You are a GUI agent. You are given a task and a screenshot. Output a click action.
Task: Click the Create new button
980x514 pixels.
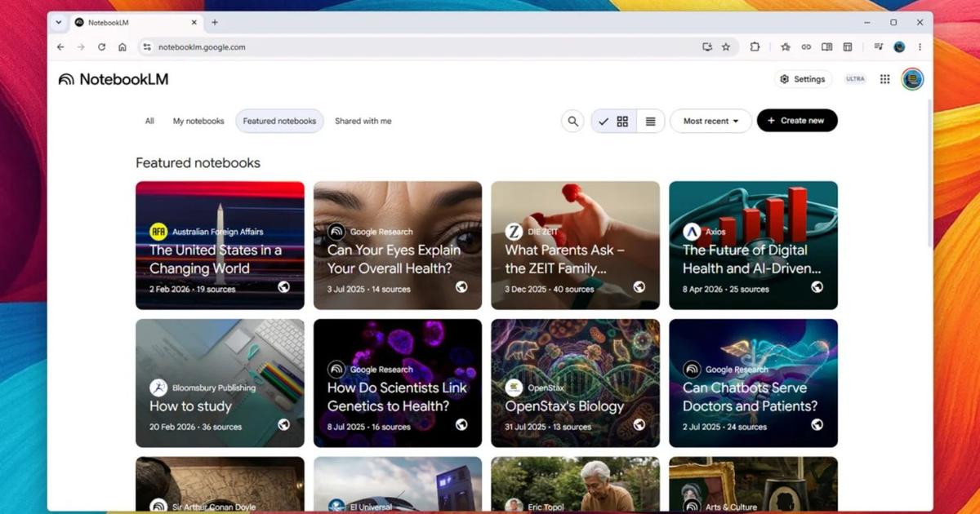pyautogui.click(x=797, y=121)
